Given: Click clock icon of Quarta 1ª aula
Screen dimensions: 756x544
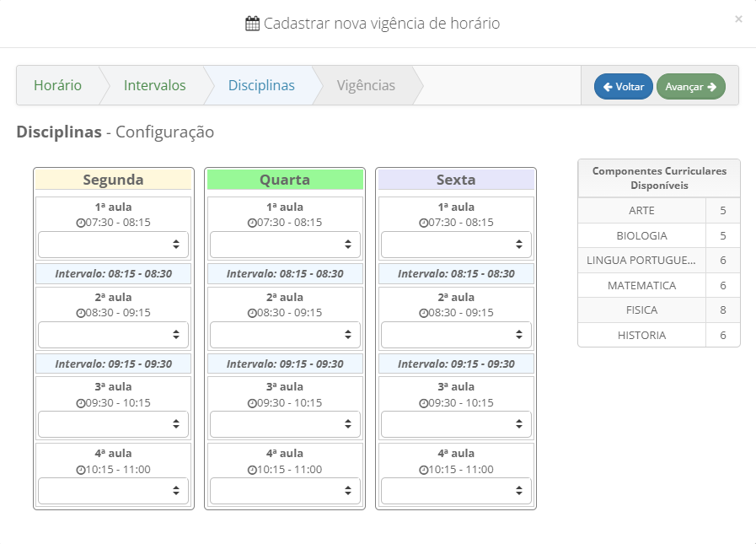Looking at the screenshot, I should click(252, 223).
